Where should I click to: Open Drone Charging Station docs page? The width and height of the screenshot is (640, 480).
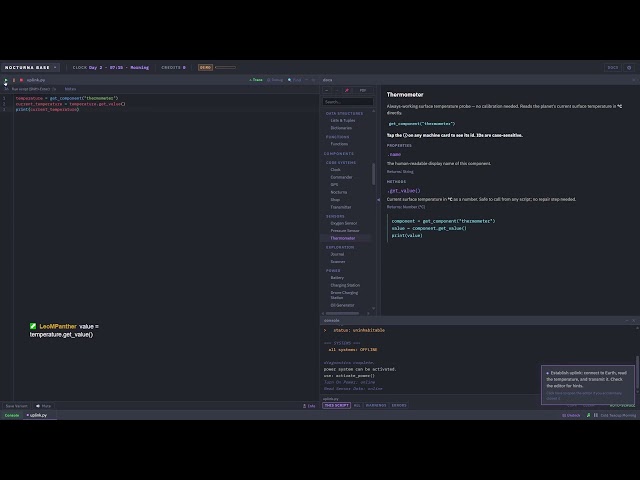click(344, 295)
